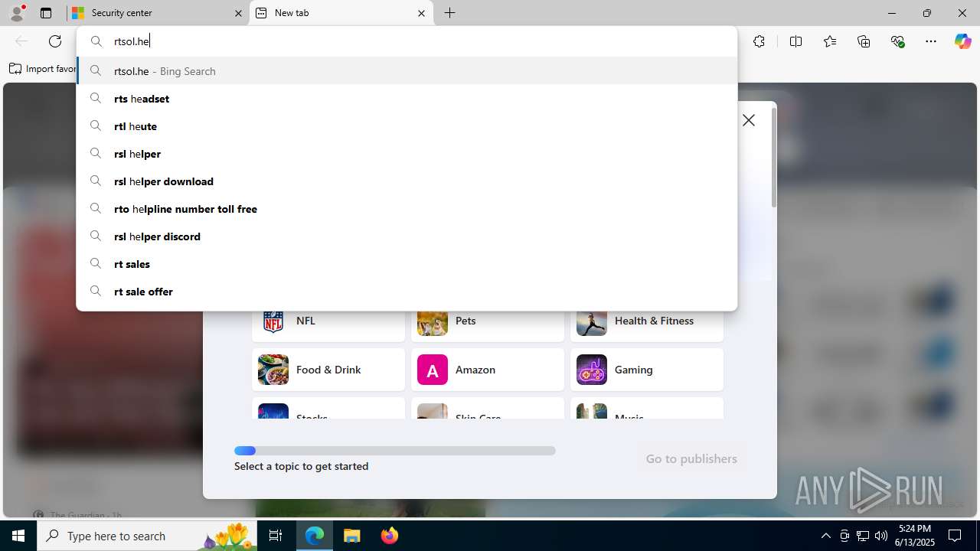Select the Amazon topic card

pyautogui.click(x=488, y=370)
